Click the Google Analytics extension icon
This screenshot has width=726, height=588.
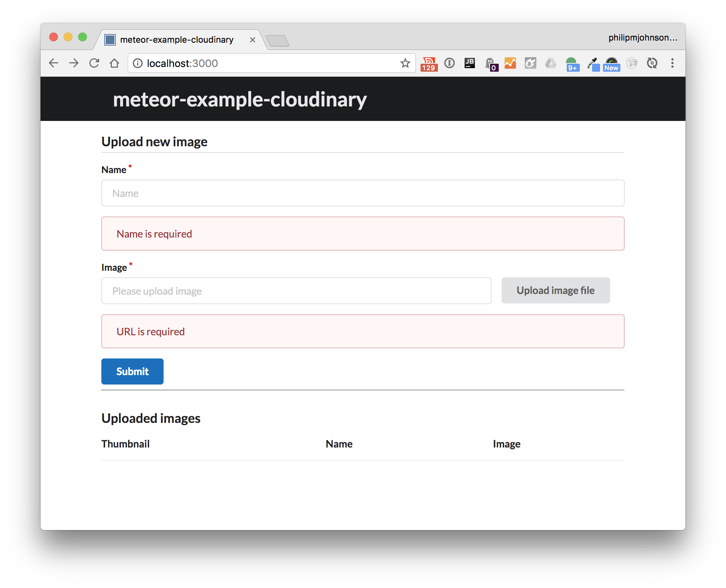tap(510, 63)
